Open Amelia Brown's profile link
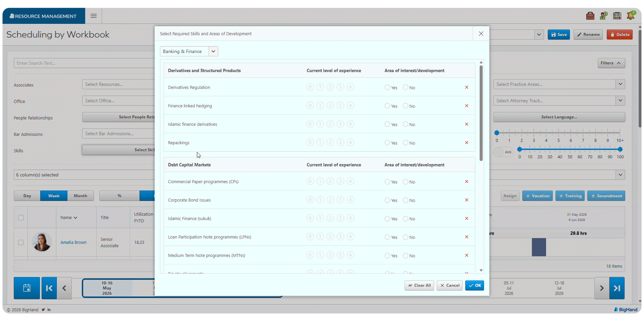The height and width of the screenshot is (322, 644). pyautogui.click(x=73, y=242)
